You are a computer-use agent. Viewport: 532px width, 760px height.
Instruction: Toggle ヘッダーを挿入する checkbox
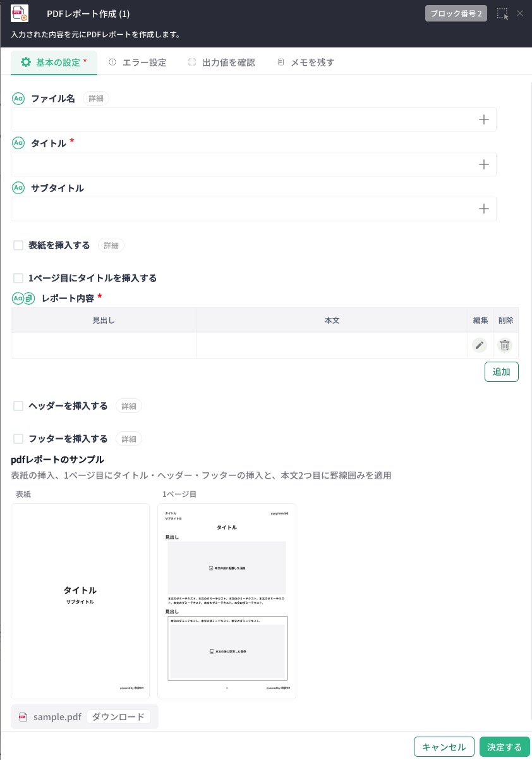click(18, 406)
